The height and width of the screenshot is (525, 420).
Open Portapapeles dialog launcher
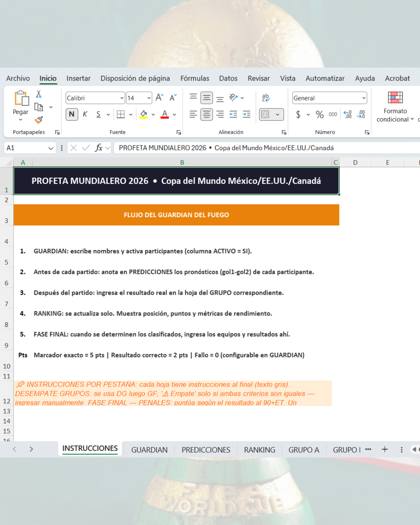click(x=58, y=133)
